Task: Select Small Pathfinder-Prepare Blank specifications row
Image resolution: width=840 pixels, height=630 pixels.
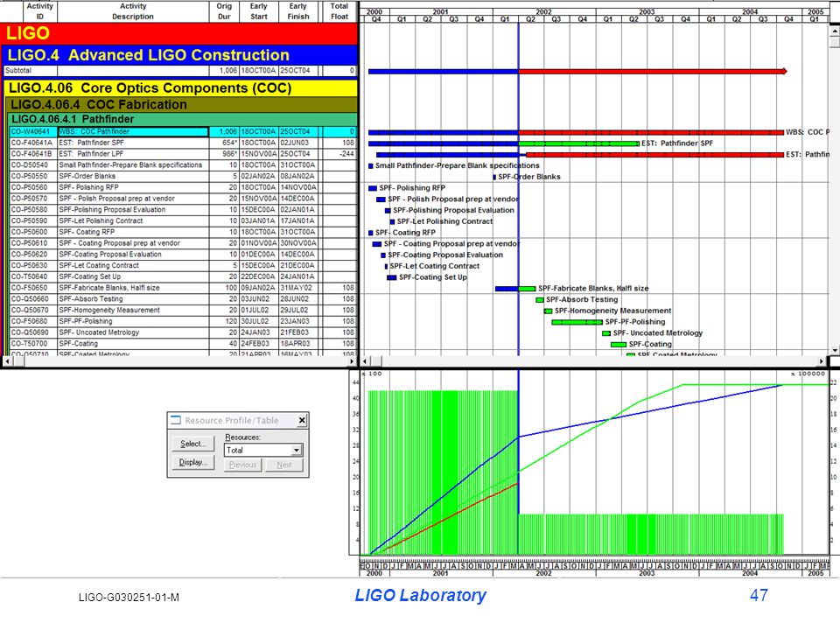Action: [x=183, y=165]
